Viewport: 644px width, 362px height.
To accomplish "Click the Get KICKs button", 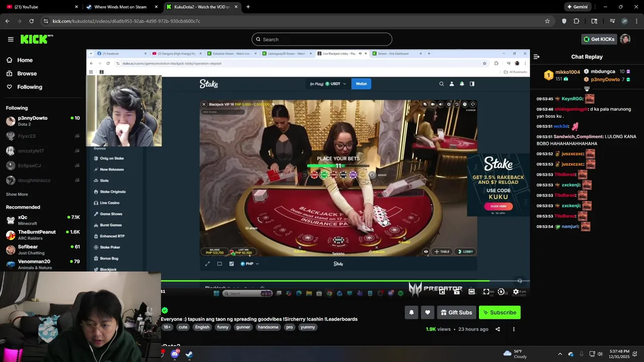I will tap(599, 39).
